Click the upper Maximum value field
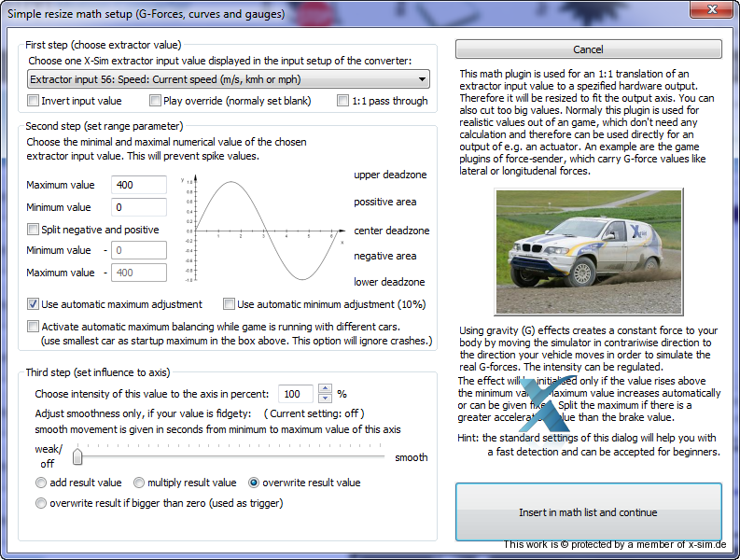 click(138, 185)
